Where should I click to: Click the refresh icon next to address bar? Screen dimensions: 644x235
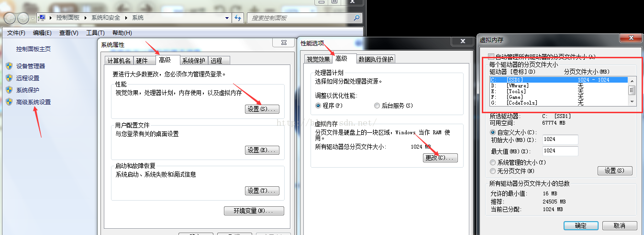pyautogui.click(x=238, y=18)
